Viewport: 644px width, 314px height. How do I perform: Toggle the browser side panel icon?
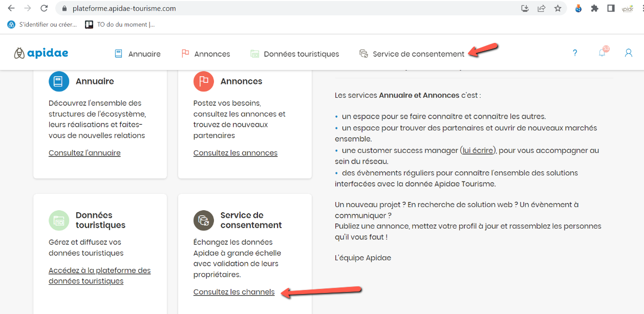[x=611, y=8]
